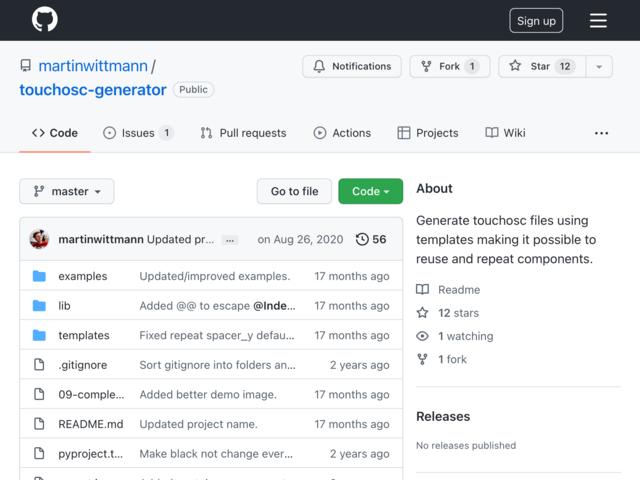Click the Go to file button
This screenshot has width=640, height=480.
294,191
